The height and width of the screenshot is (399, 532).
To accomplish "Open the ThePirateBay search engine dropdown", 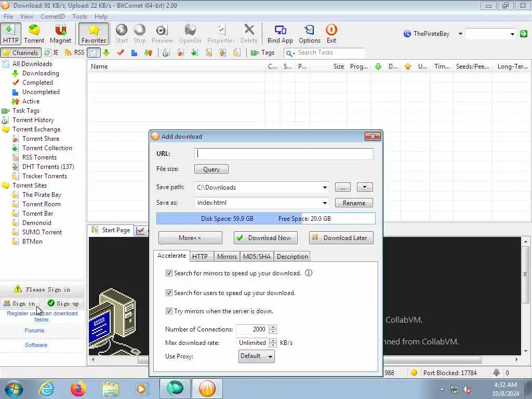I will tap(460, 34).
